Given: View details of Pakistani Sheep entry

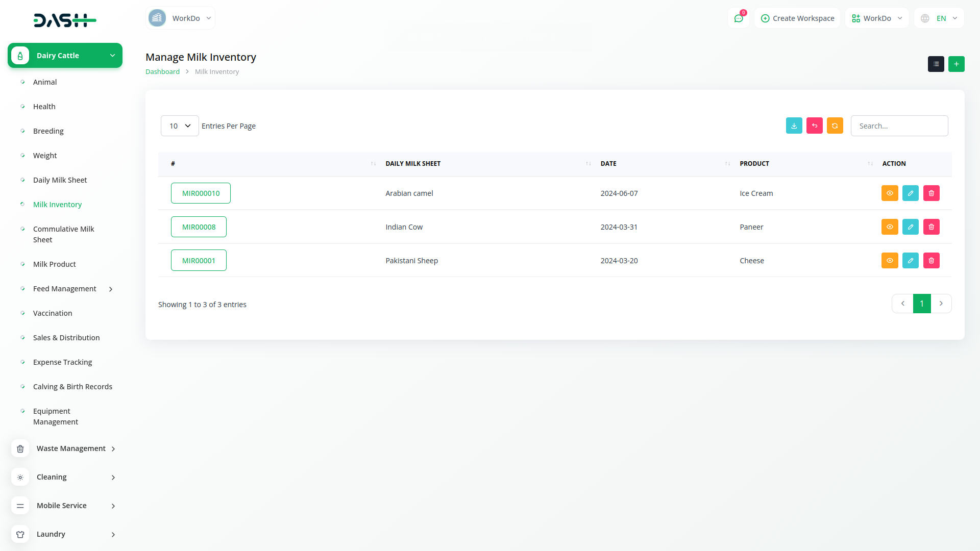Looking at the screenshot, I should 889,261.
